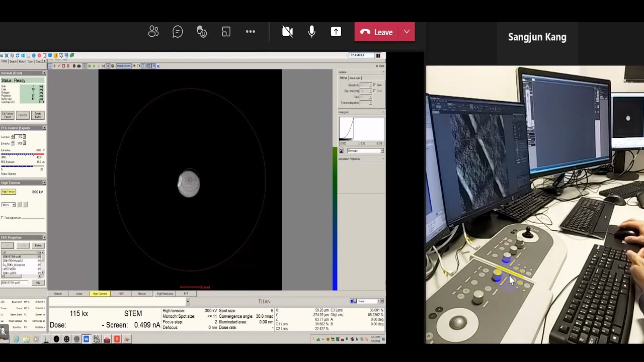Click the raise hand reactions icon
Screen dimensions: 644x362
202,32
